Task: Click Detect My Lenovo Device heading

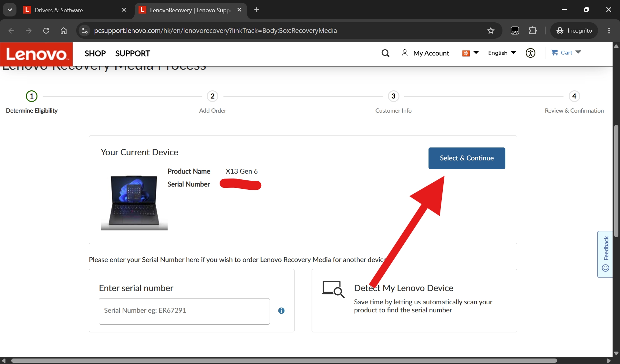Action: tap(404, 288)
